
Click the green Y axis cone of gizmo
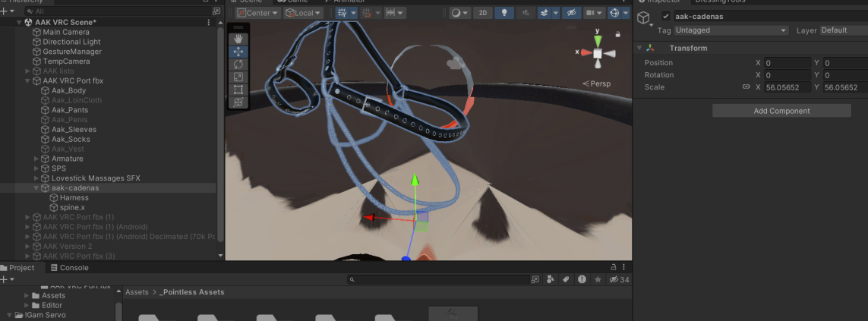tap(598, 42)
